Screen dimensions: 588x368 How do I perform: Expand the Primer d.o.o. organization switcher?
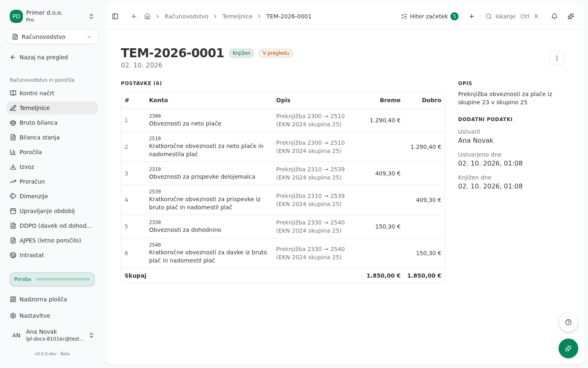(52, 16)
